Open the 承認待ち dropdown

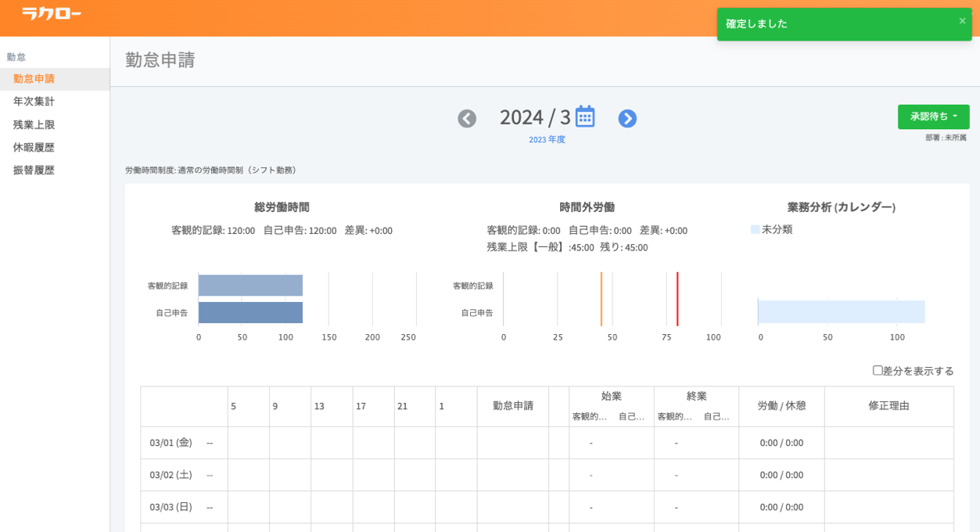tap(933, 117)
